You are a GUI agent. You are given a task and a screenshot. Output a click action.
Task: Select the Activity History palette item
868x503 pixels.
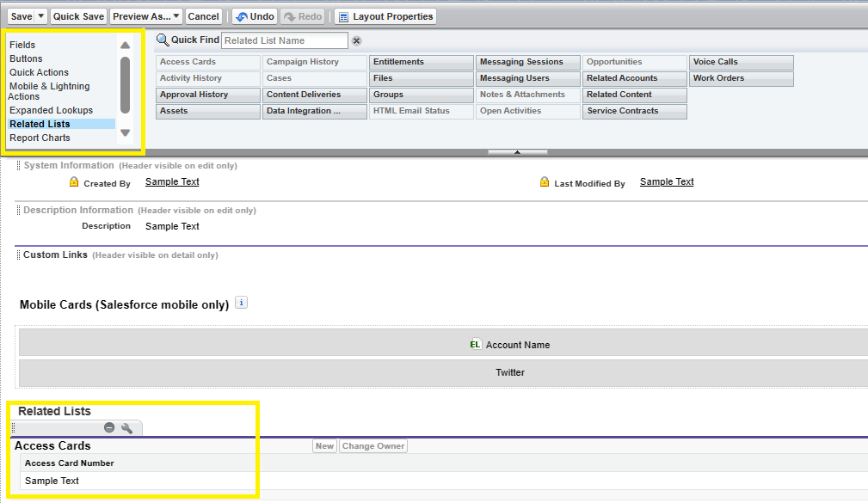coord(207,78)
